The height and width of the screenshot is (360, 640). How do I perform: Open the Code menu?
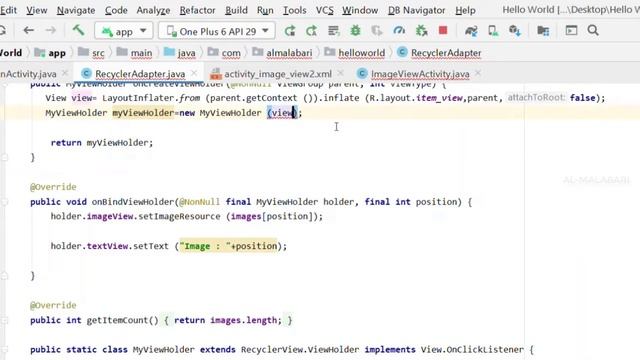coord(116,10)
